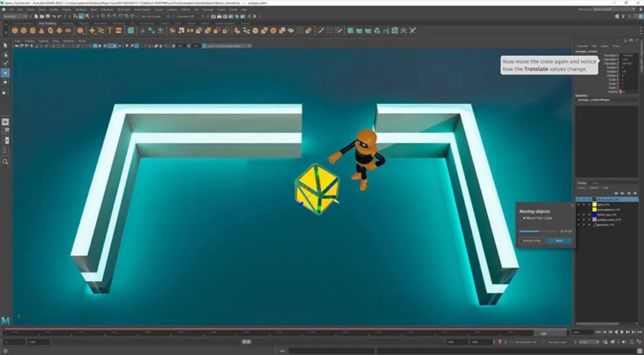Click the magnifier search icon in left sidebar
The height and width of the screenshot is (355, 644).
[5, 161]
